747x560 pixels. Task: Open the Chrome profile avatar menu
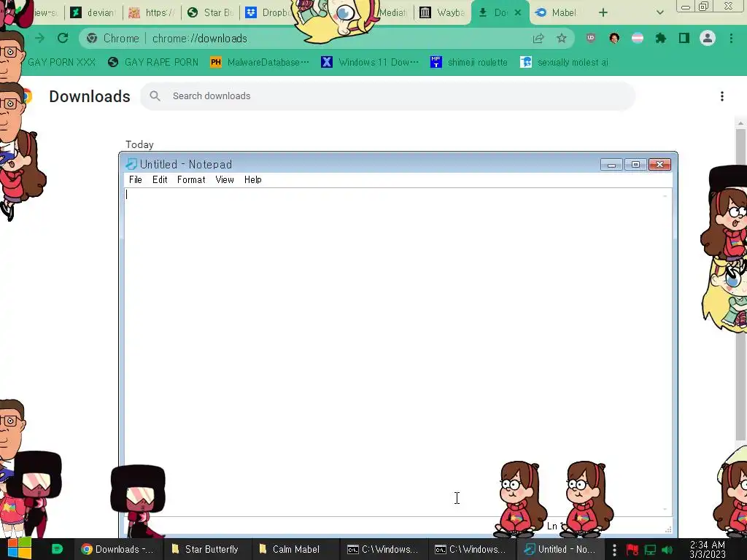708,38
